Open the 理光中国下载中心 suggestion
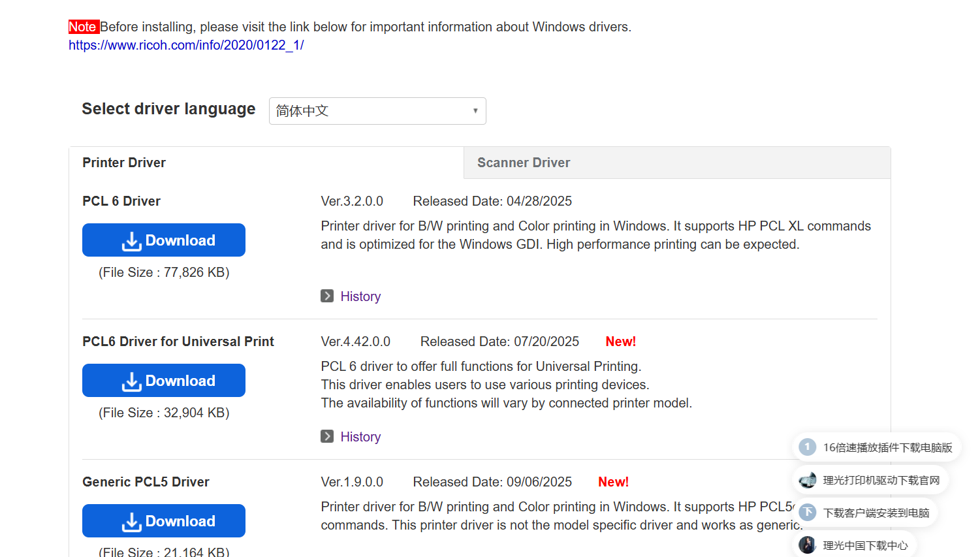The height and width of the screenshot is (557, 980). coord(865,545)
